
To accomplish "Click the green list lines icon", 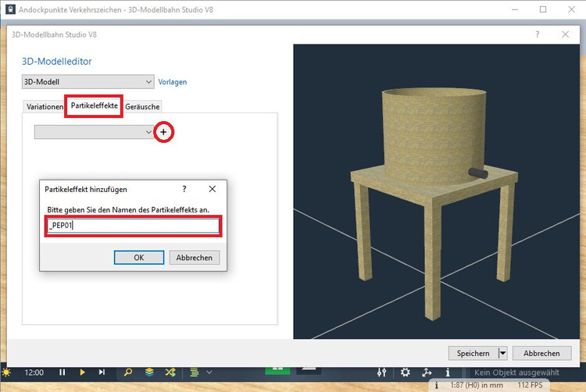I will [195, 372].
